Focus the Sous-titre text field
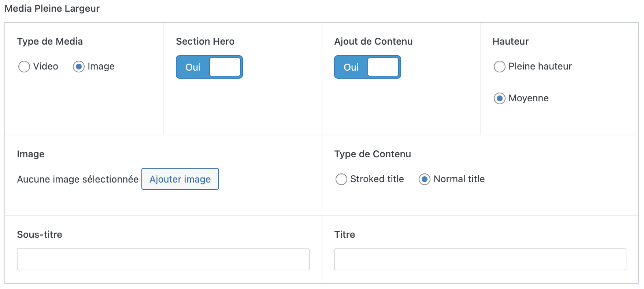The image size is (644, 289). (163, 259)
